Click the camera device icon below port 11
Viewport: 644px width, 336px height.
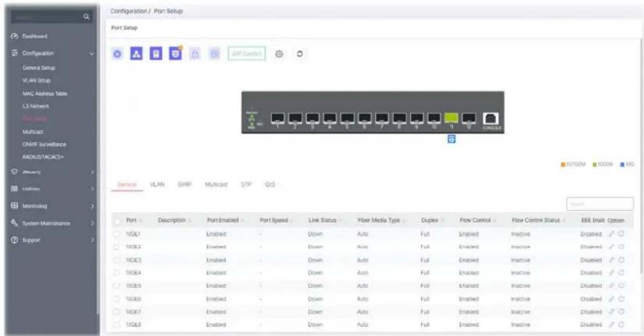pos(452,139)
